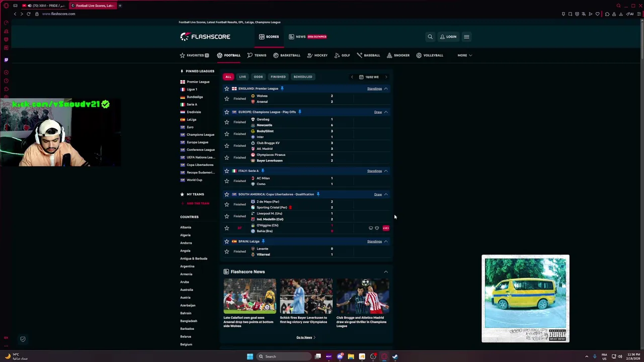Click the LOGIN button
Viewport: 644px width, 362px height.
click(448, 37)
